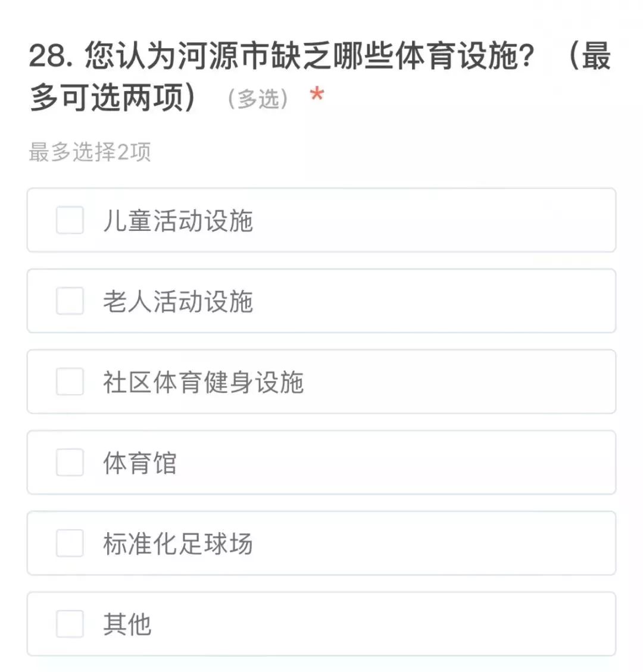Image resolution: width=643 pixels, height=672 pixels.
Task: Click the gray (多选) tag
Action: point(258,99)
